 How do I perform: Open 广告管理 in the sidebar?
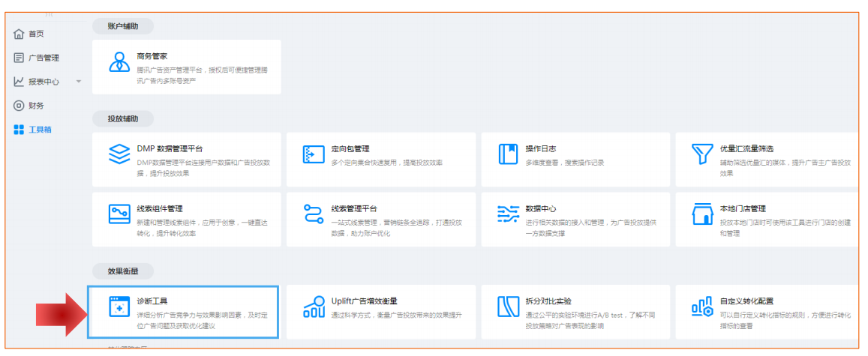(43, 58)
